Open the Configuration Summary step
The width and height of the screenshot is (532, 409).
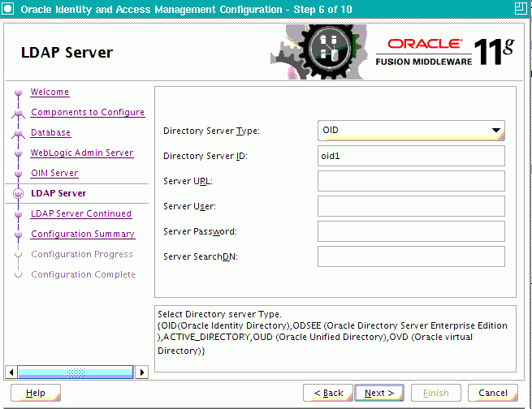[x=83, y=234]
